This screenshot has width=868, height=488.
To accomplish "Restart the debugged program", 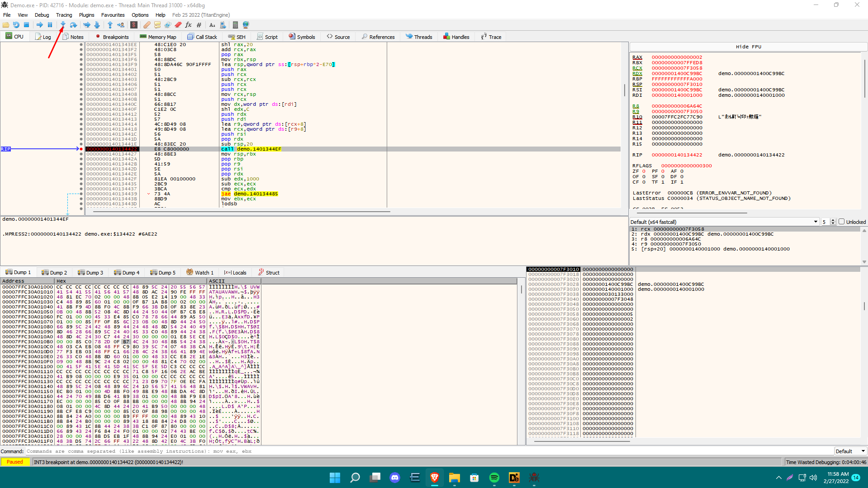I will pos(16,25).
